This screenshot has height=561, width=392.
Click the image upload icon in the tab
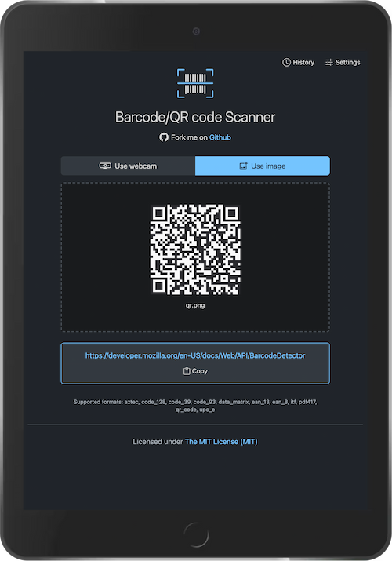[243, 166]
